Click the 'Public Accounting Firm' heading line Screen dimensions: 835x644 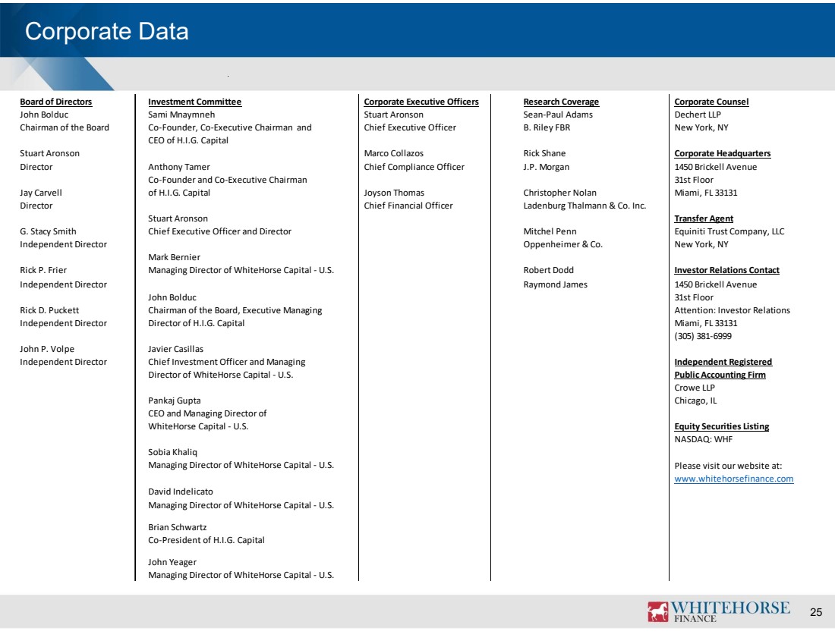pos(720,375)
